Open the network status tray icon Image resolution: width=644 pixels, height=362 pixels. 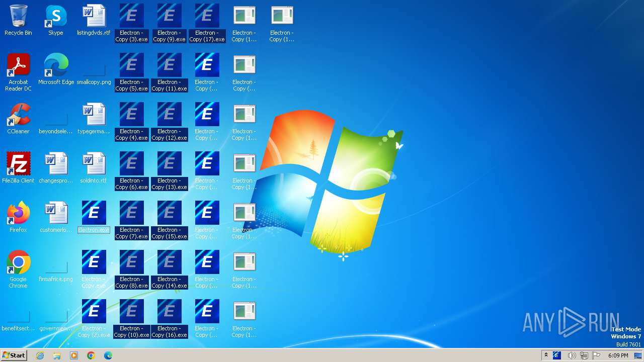tap(584, 355)
